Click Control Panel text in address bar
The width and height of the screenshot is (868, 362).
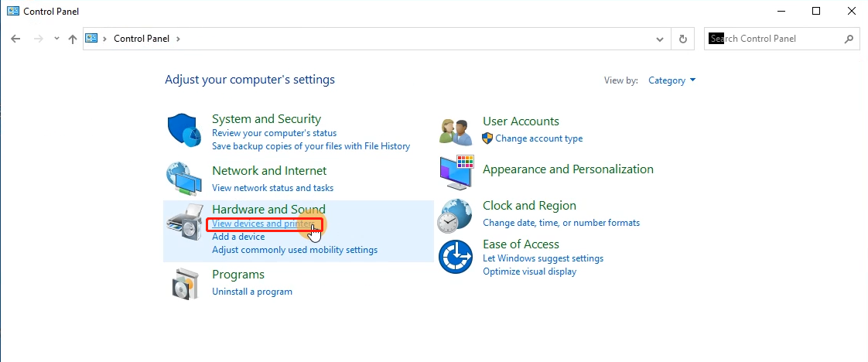point(143,39)
